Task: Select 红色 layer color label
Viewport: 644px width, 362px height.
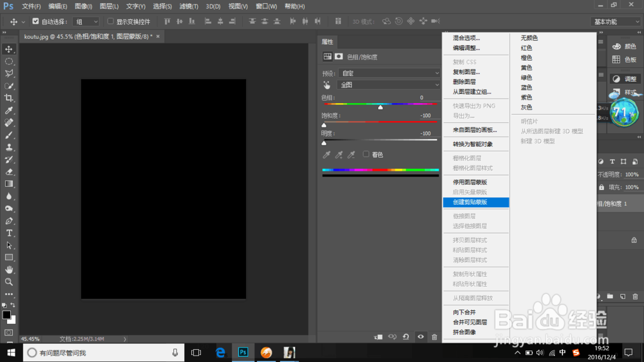Action: tap(526, 48)
